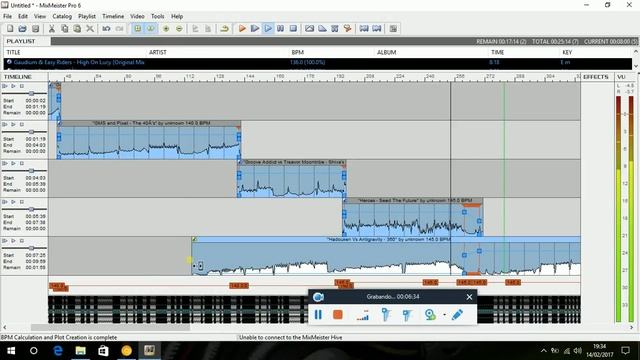Viewport: 640px width, 360px height.
Task: Toggle the first highlighted green grid toolbar button
Action: click(x=138, y=29)
